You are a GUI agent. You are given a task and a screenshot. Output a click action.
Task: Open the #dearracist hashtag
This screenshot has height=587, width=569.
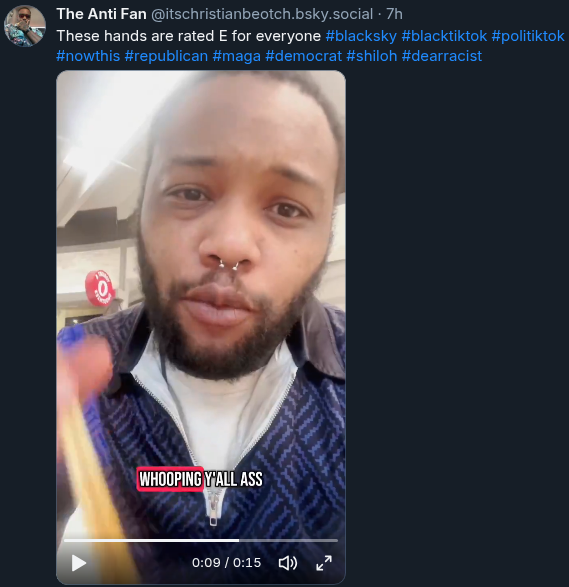442,56
